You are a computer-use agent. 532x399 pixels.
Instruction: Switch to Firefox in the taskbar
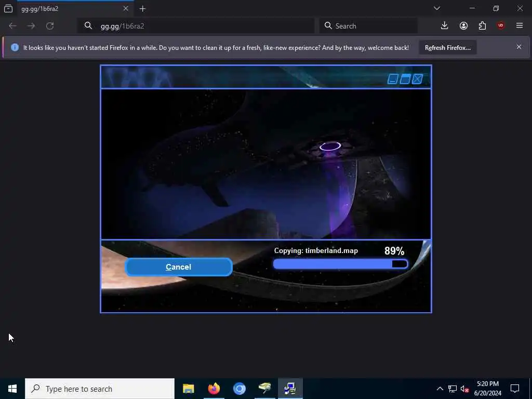pos(214,389)
